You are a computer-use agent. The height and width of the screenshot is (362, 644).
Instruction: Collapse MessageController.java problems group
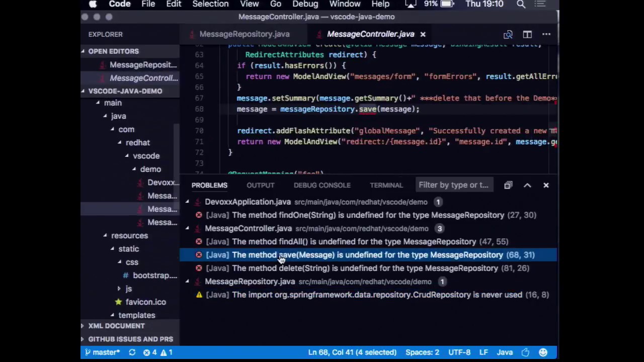pyautogui.click(x=187, y=229)
